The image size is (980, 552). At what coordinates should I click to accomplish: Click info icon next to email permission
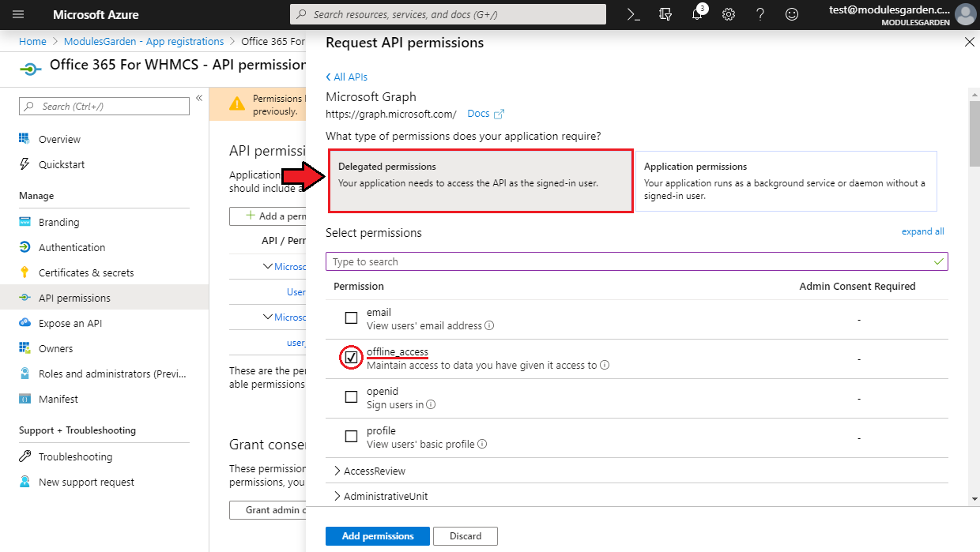point(489,325)
